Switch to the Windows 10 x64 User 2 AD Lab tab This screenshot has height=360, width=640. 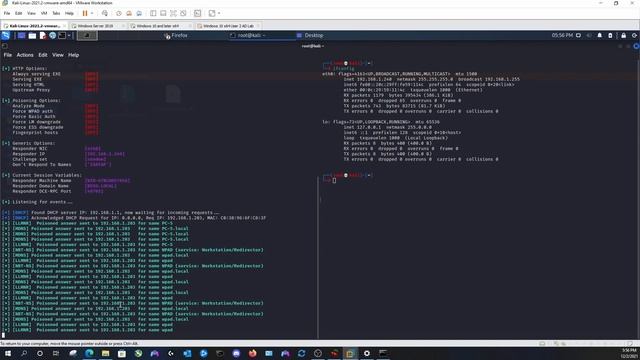pos(228,26)
